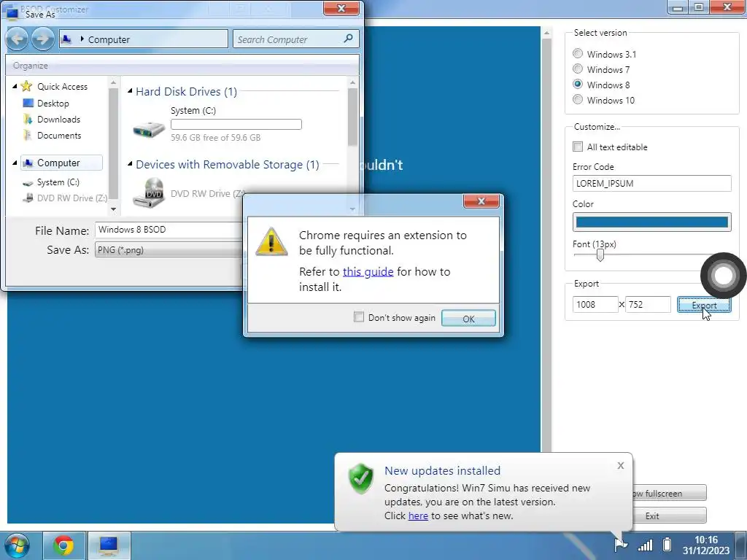Viewport: 747px width, 560px height.
Task: Collapse the Quick Access tree group
Action: click(15, 86)
